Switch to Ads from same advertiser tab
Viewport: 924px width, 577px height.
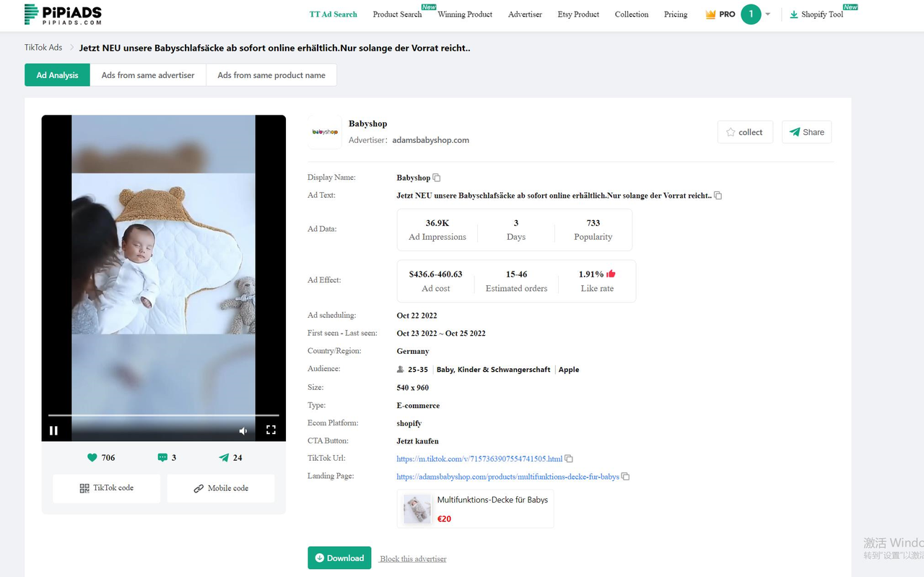(148, 75)
